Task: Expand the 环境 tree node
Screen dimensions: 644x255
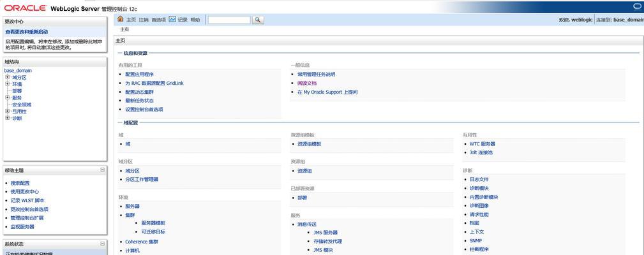Action: pyautogui.click(x=8, y=84)
